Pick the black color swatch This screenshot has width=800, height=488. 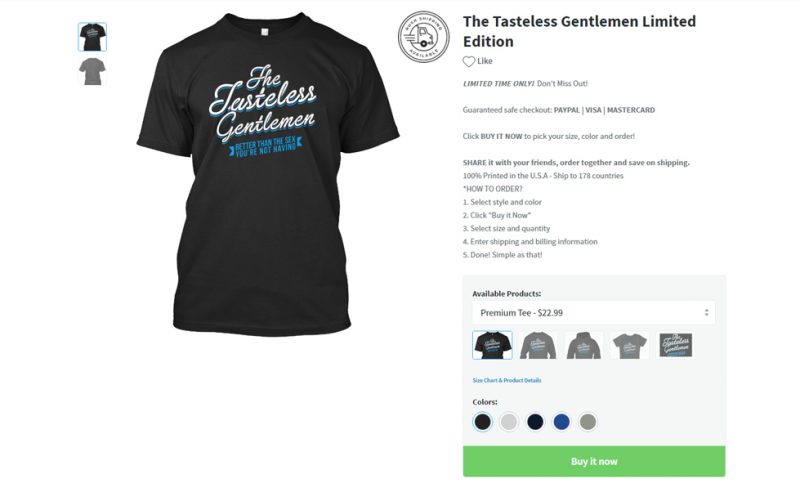point(483,422)
